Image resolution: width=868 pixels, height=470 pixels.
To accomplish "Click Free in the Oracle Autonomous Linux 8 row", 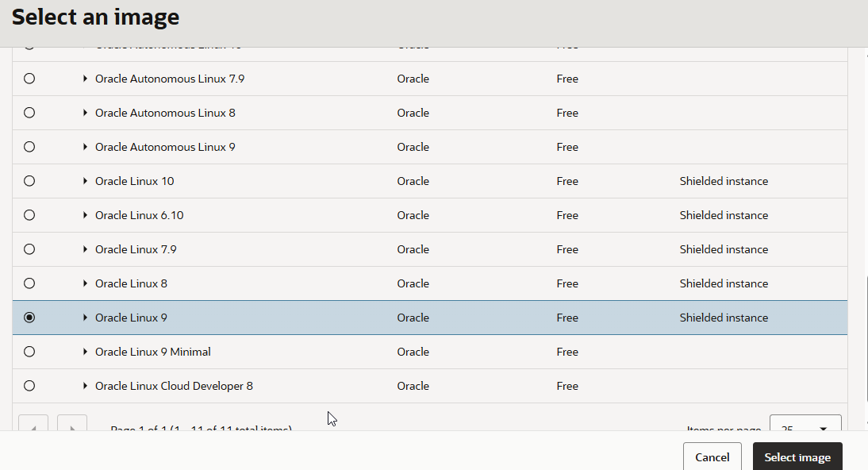I will point(567,113).
